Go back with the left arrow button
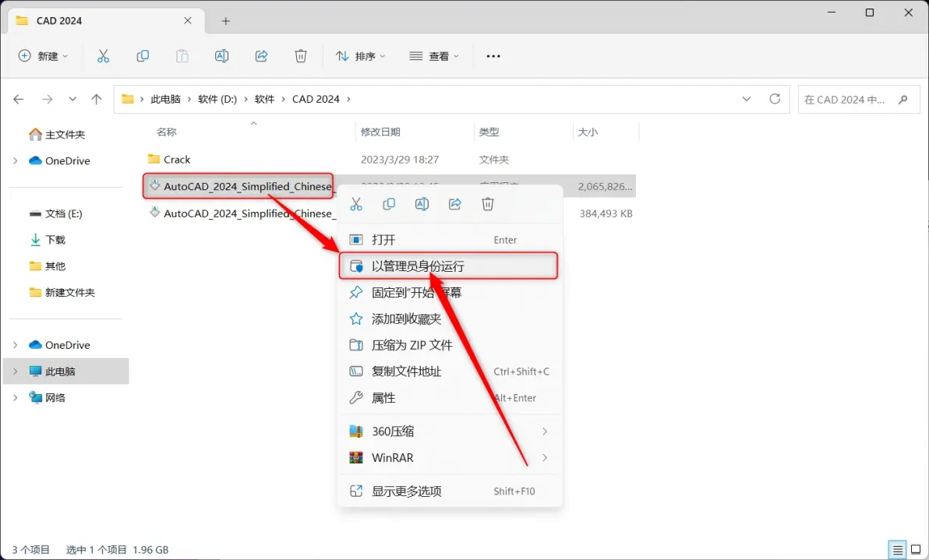The height and width of the screenshot is (560, 929). coord(19,99)
